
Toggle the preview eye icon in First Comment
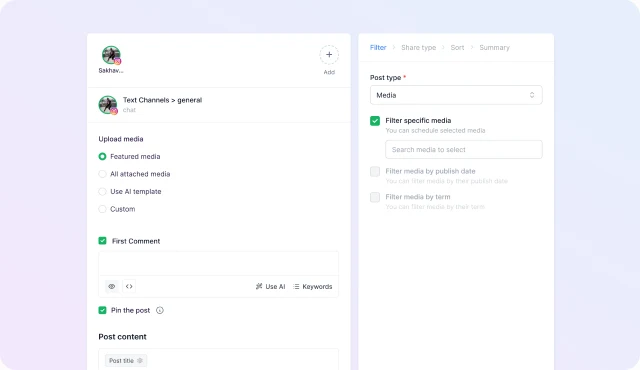coord(111,286)
